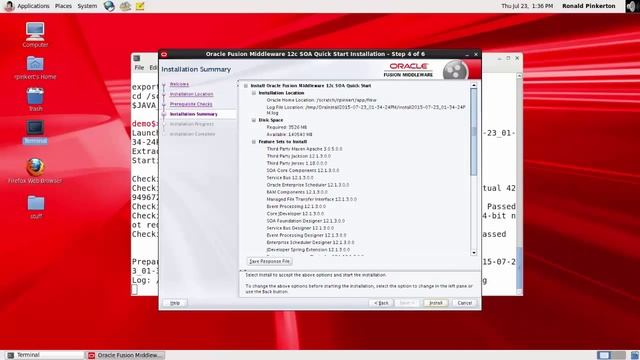Select Third Party Jersey row
Image resolution: width=640 pixels, height=360 pixels.
point(297,163)
